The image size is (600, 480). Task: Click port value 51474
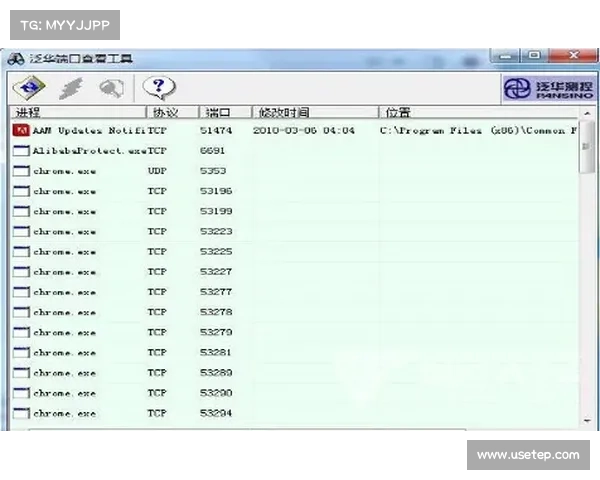click(x=216, y=131)
